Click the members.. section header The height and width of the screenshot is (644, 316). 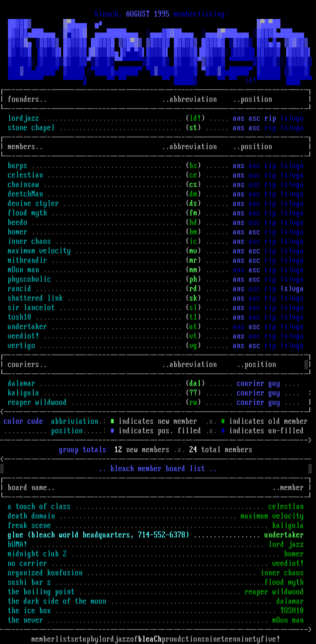(25, 147)
